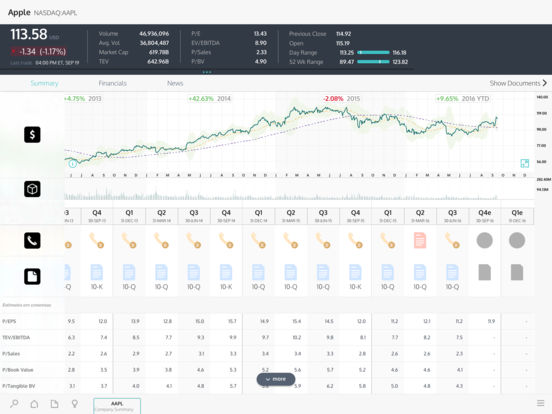The width and height of the screenshot is (552, 414).
Task: Click the volume bars chart strip
Action: [282, 195]
